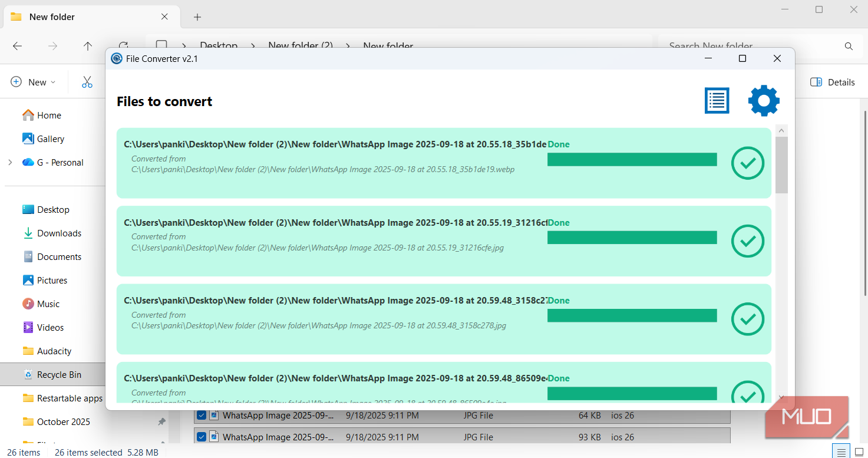868x458 pixels.
Task: Click the done checkmark for the 3158c27 file
Action: (x=748, y=319)
